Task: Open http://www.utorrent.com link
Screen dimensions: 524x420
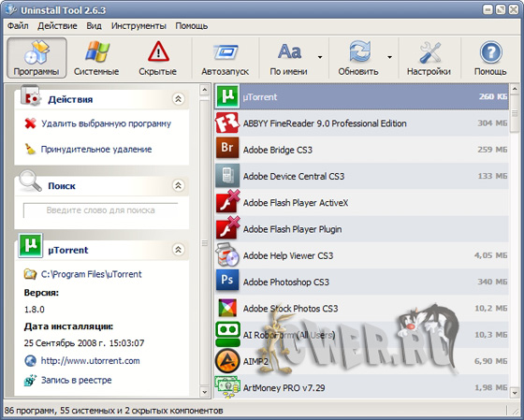Action: 90,361
